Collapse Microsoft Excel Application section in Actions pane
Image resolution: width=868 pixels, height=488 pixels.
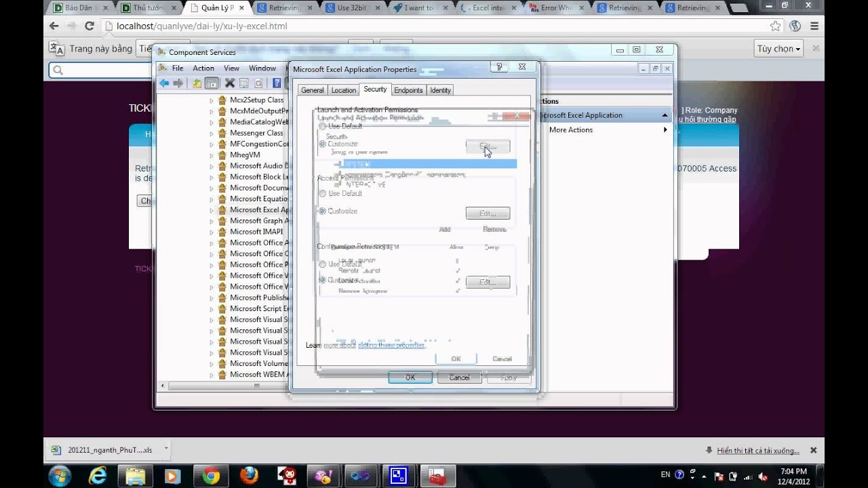tap(665, 115)
